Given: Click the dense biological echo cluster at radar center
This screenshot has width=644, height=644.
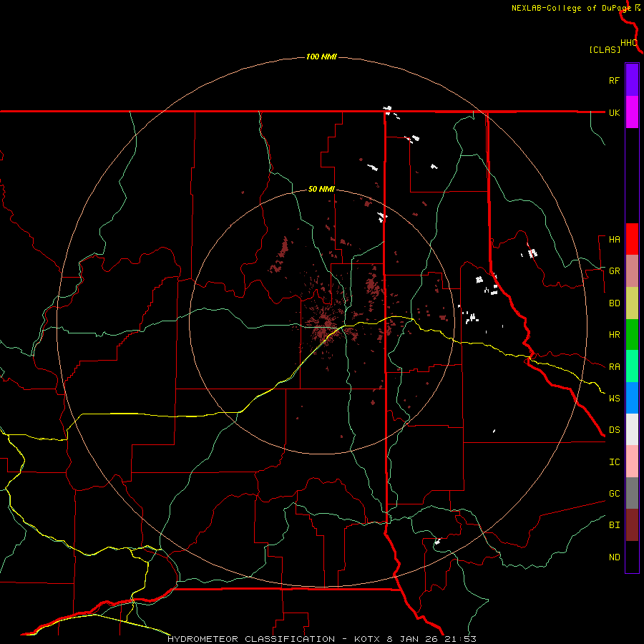Looking at the screenshot, I should pos(324,324).
